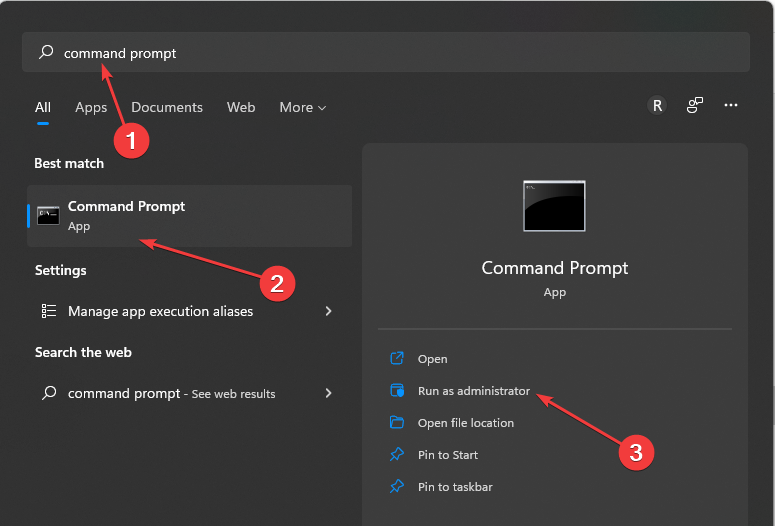Click the pin icon beside Pin to Start
775x526 pixels.
397,454
